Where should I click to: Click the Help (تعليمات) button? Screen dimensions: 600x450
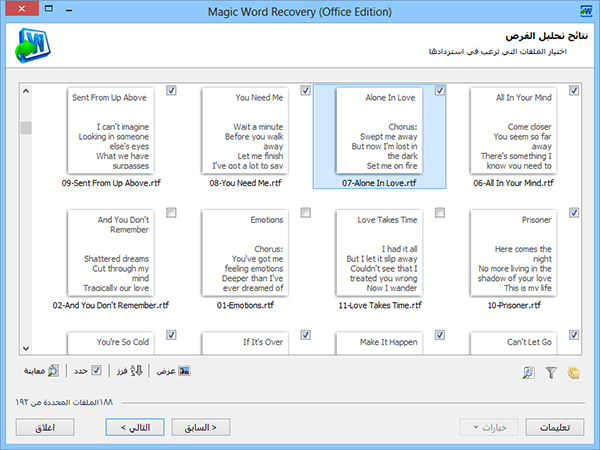point(555,427)
